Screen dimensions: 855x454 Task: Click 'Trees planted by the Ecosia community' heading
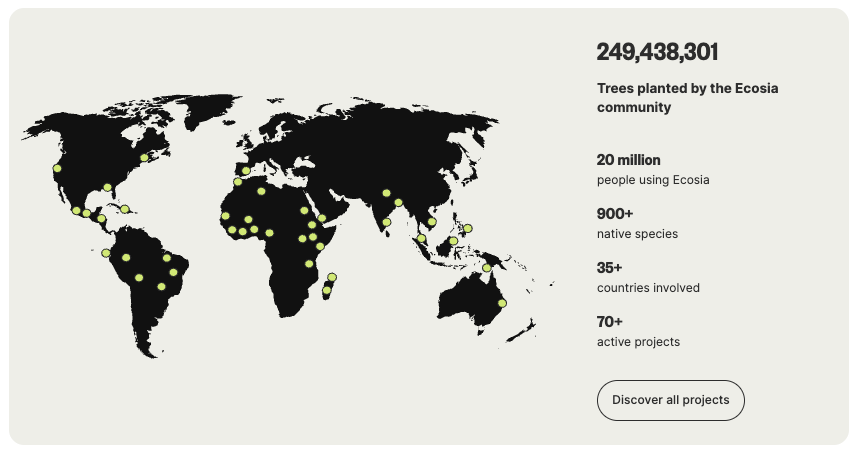(688, 98)
